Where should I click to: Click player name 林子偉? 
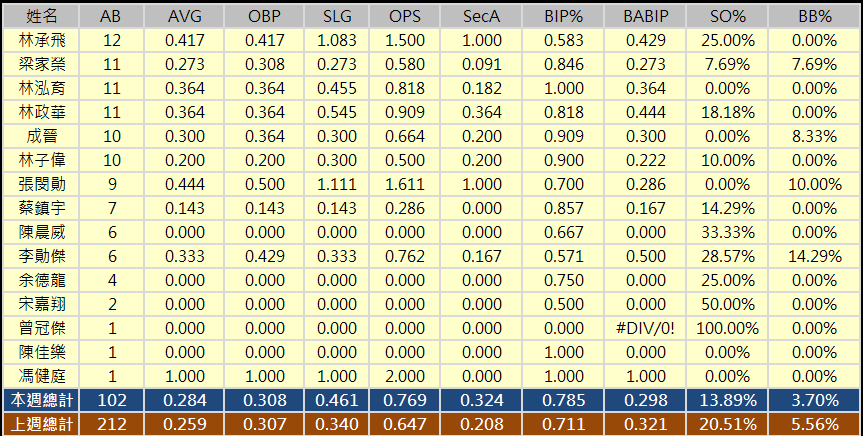click(42, 160)
